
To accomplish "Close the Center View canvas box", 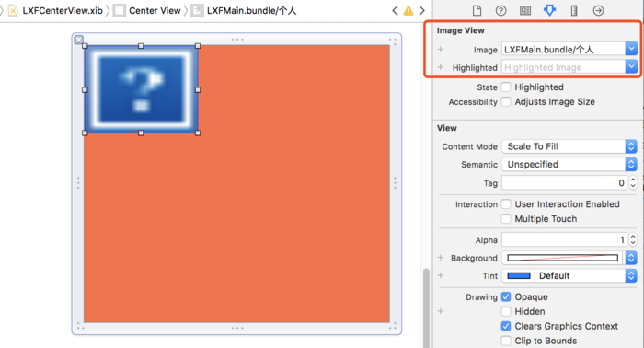I will (x=79, y=40).
